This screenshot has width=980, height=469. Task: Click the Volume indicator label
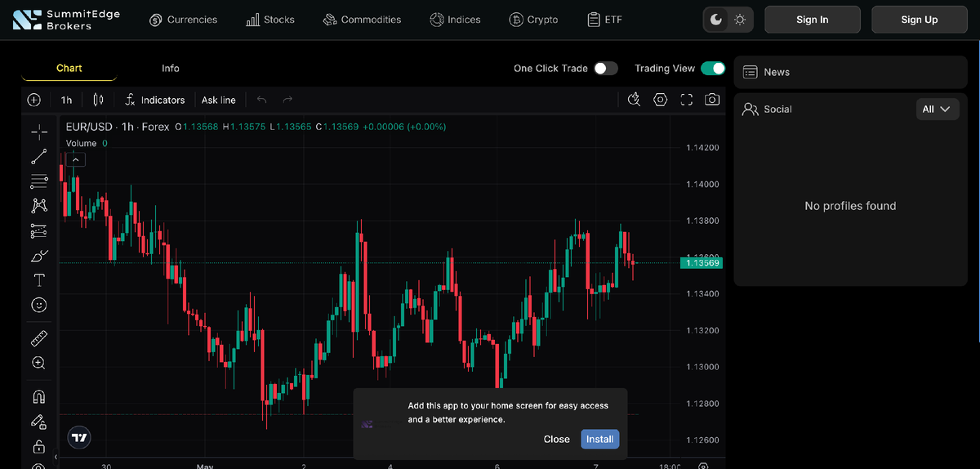point(82,143)
